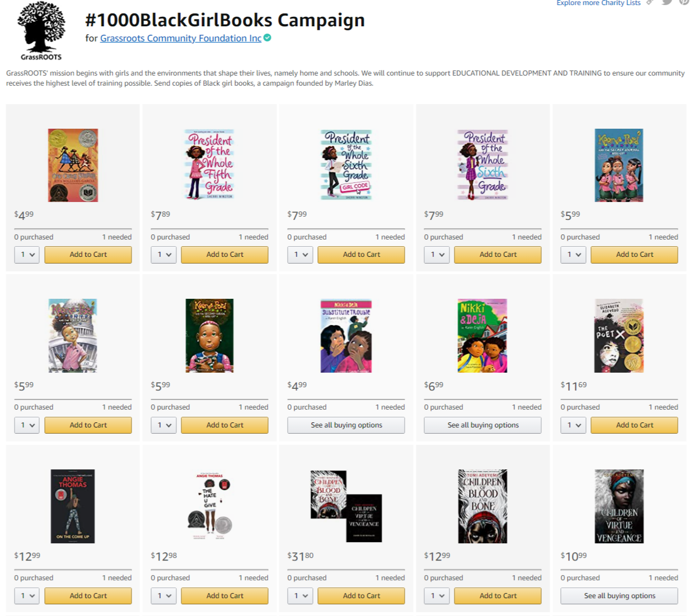Image resolution: width=694 pixels, height=616 pixels.
Task: Share list via the Twitter icon
Action: (667, 2)
